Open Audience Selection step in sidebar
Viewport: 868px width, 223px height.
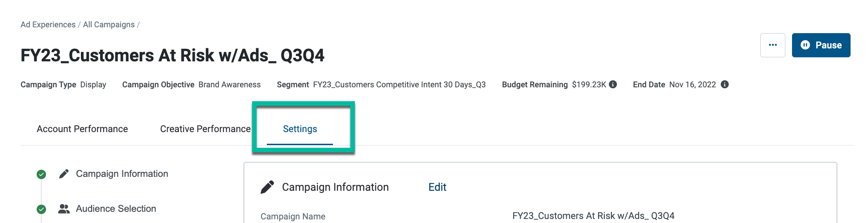pyautogui.click(x=116, y=209)
